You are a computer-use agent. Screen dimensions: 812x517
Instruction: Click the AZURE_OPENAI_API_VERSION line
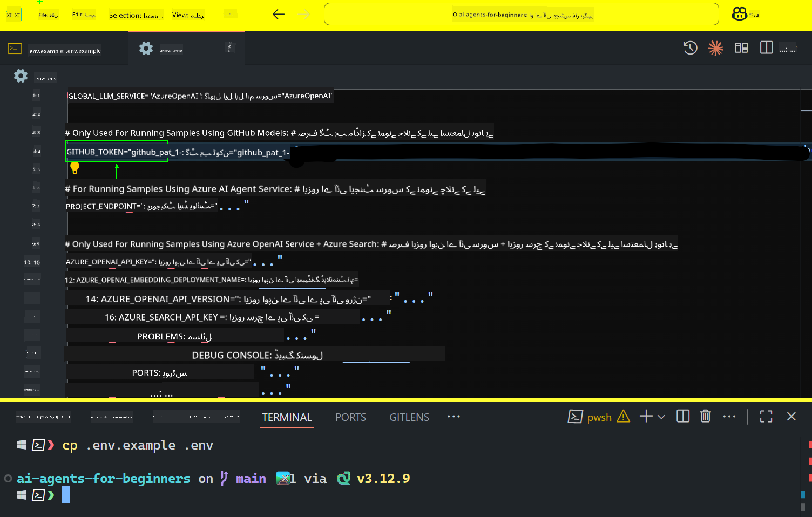(x=228, y=299)
